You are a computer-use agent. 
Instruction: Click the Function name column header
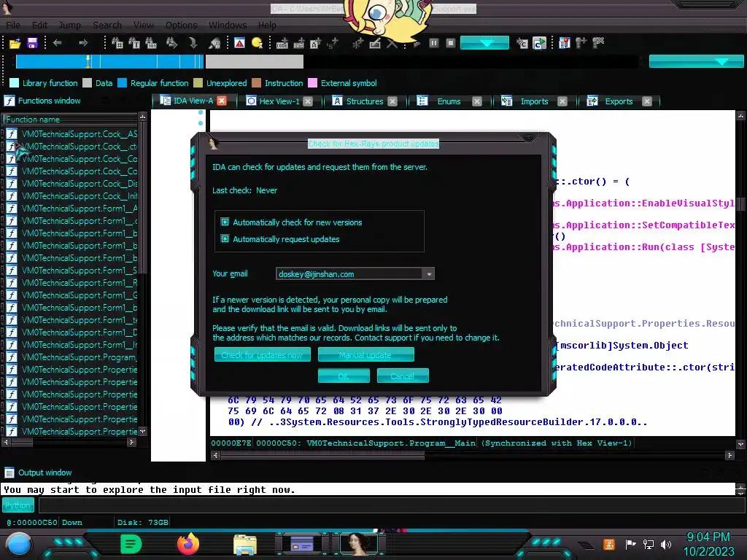tap(71, 119)
